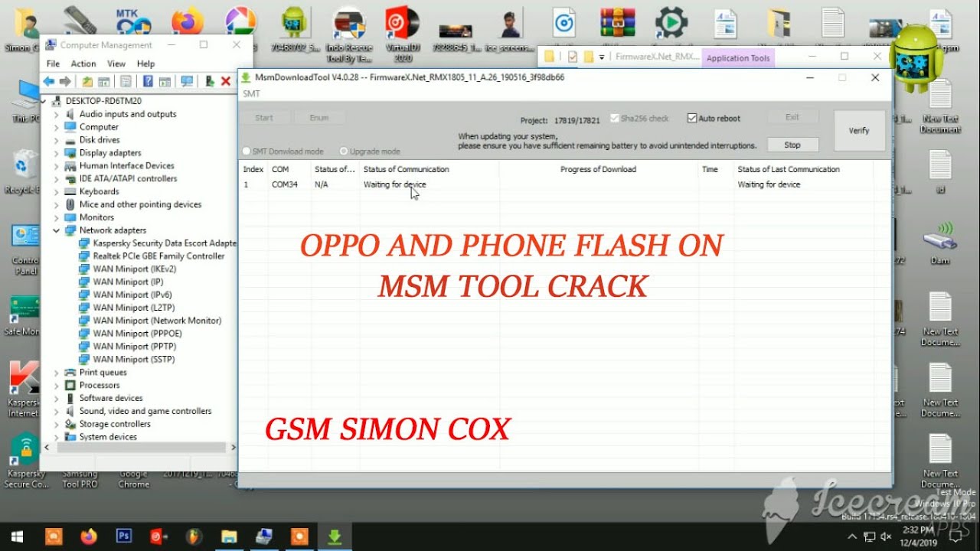Image resolution: width=980 pixels, height=551 pixels.
Task: Click Application Tools tab in Explorer window
Action: click(738, 58)
